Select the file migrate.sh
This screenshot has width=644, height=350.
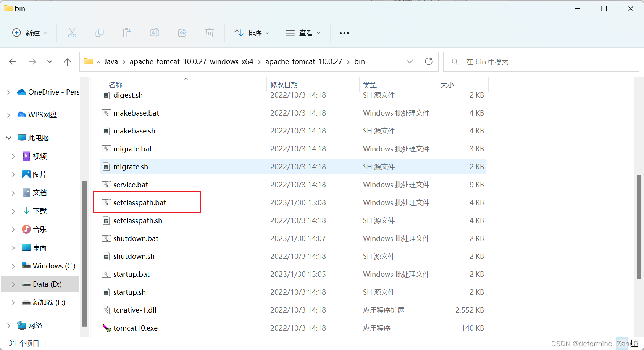[293, 167]
